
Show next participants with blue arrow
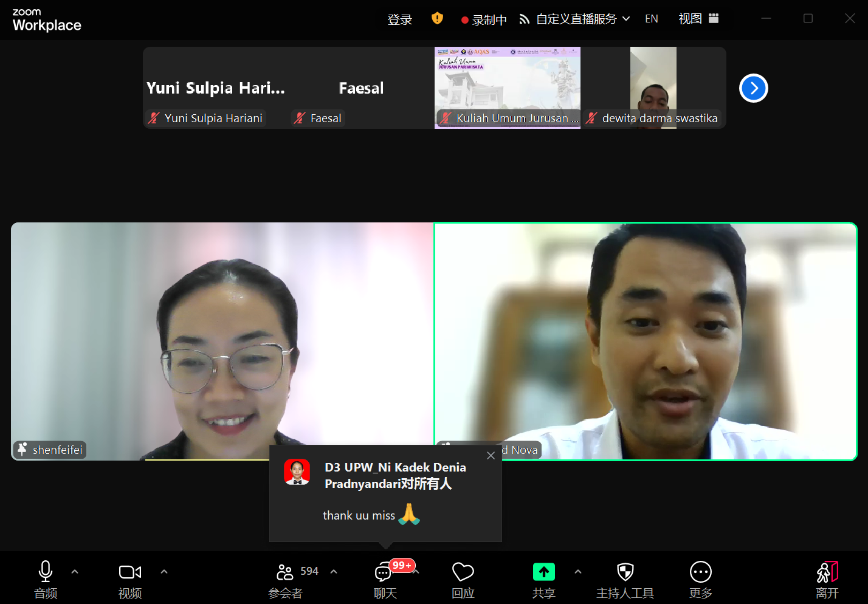coord(753,88)
